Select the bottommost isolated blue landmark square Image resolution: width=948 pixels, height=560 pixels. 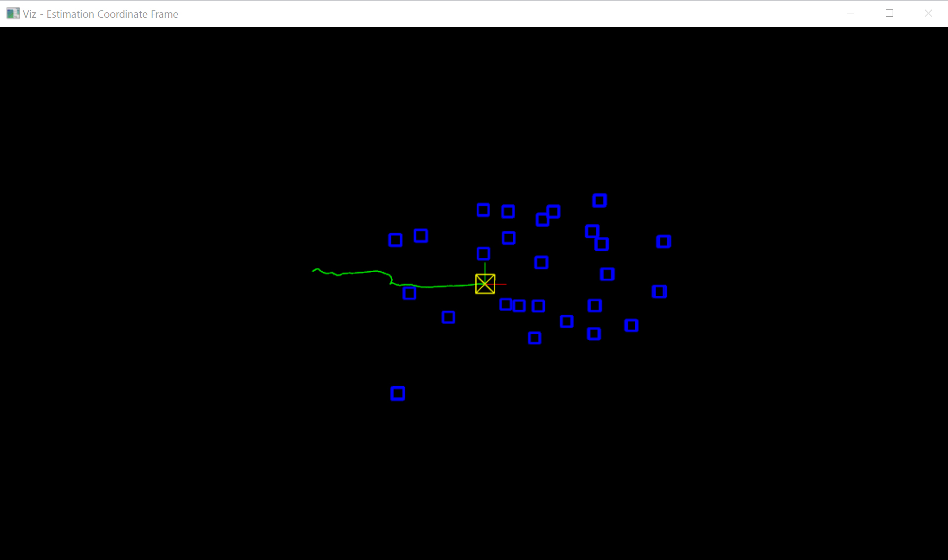[x=398, y=393]
